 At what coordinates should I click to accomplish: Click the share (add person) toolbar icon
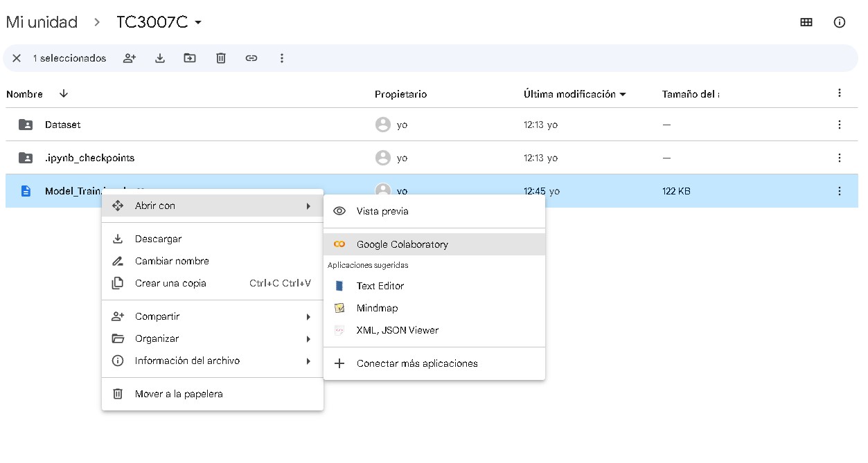[x=130, y=58]
